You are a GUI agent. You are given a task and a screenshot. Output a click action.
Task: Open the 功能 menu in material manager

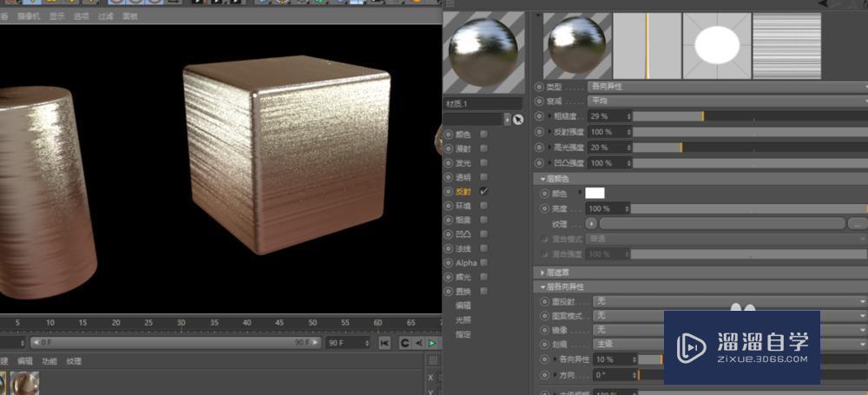(49, 361)
